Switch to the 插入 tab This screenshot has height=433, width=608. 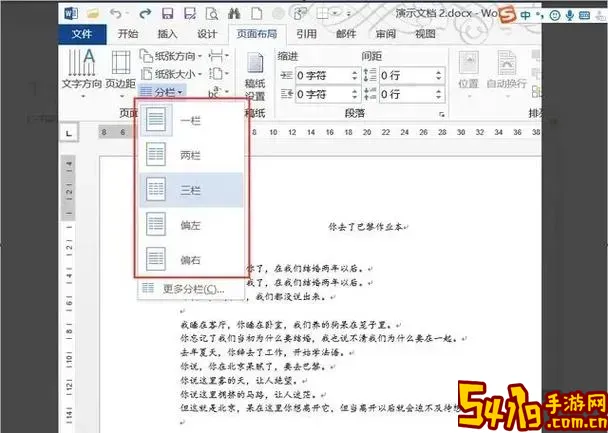[168, 34]
